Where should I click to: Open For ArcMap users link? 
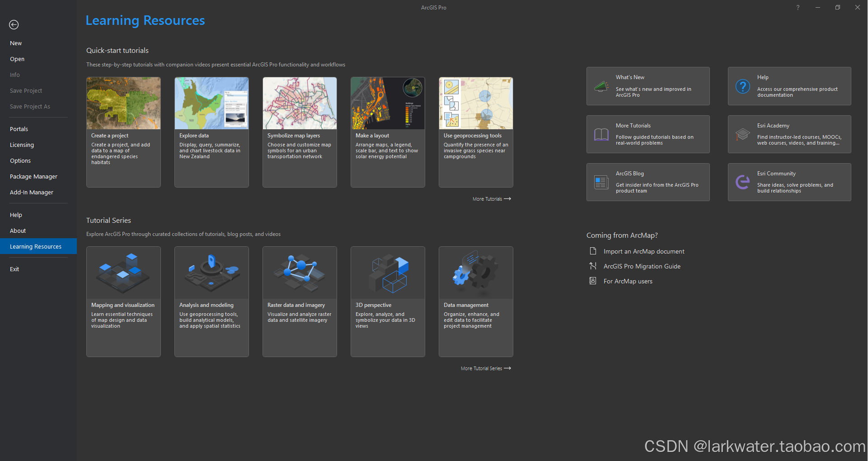point(628,281)
